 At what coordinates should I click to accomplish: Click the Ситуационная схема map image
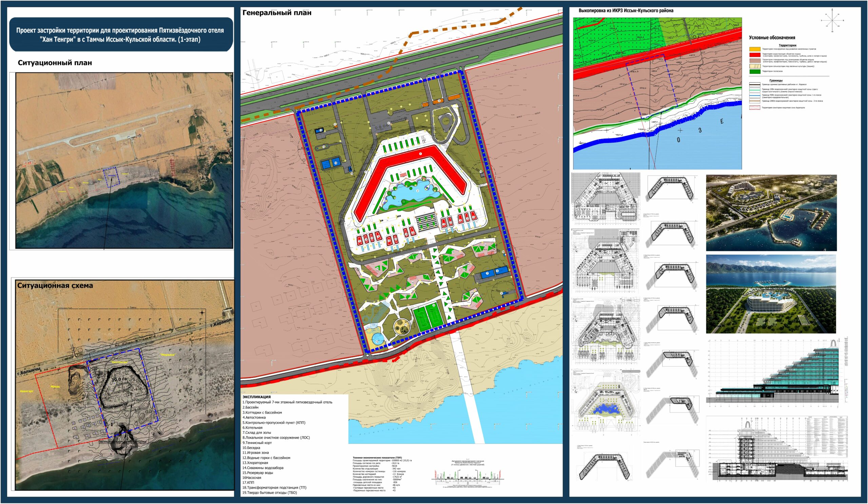pos(124,386)
